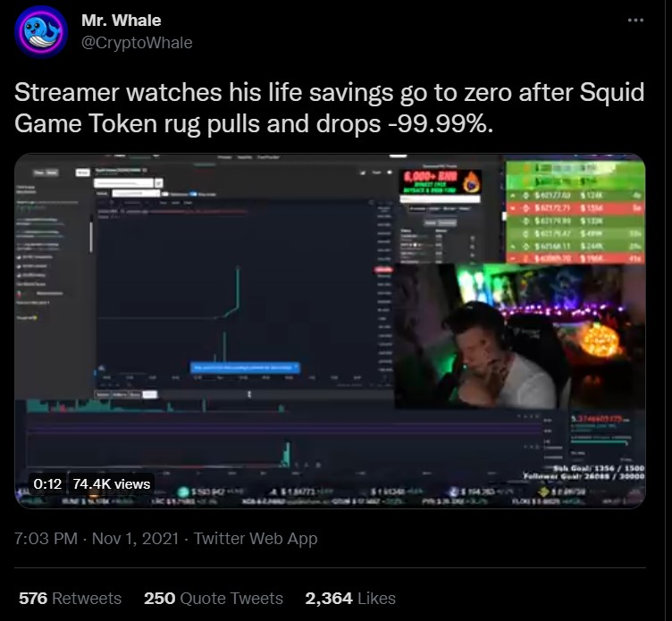Screen dimensions: 672x621
Task: Click the 0:12 video duration badge
Action: click(47, 484)
